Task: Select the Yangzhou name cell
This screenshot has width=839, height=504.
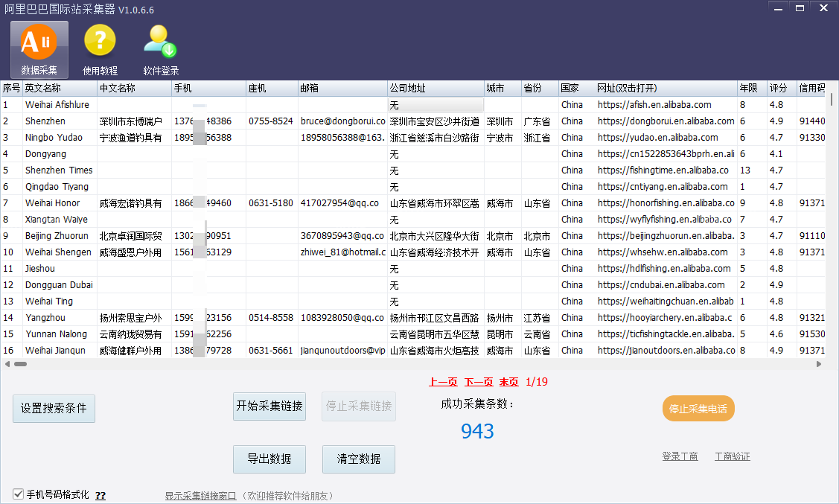Action: (60, 318)
